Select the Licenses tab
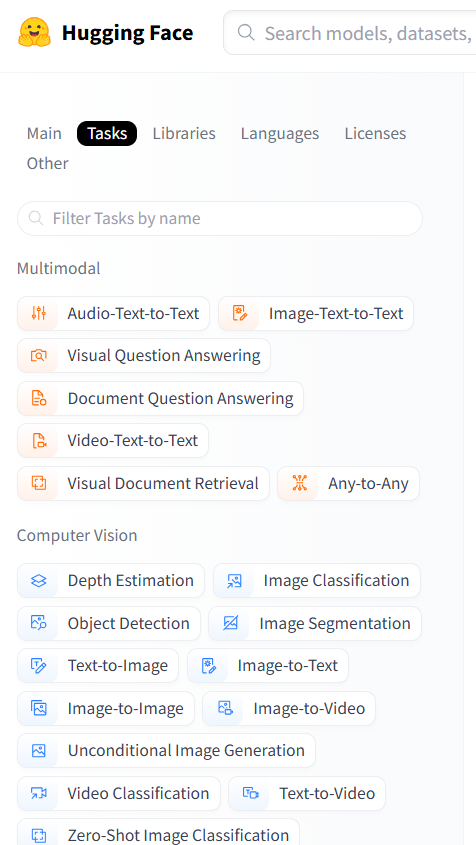Screen dimensions: 476x845 point(375,134)
